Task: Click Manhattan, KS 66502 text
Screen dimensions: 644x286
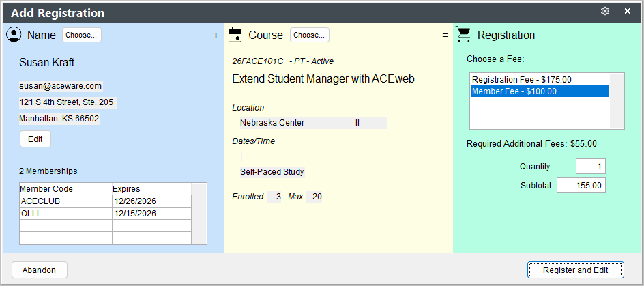Action: (x=59, y=119)
